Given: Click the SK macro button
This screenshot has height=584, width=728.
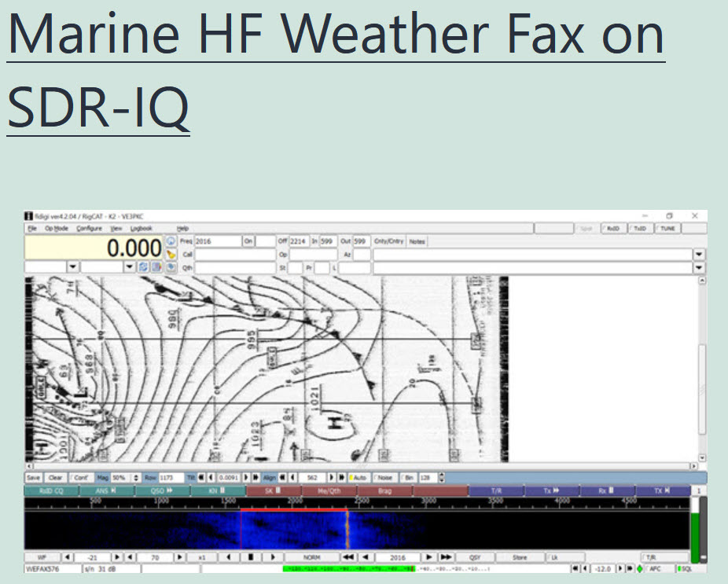Looking at the screenshot, I should (x=273, y=490).
